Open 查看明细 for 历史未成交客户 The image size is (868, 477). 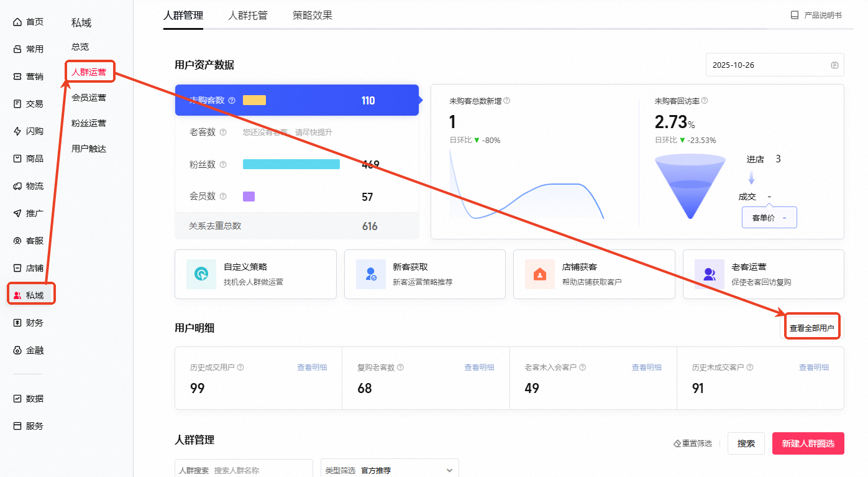click(x=814, y=368)
